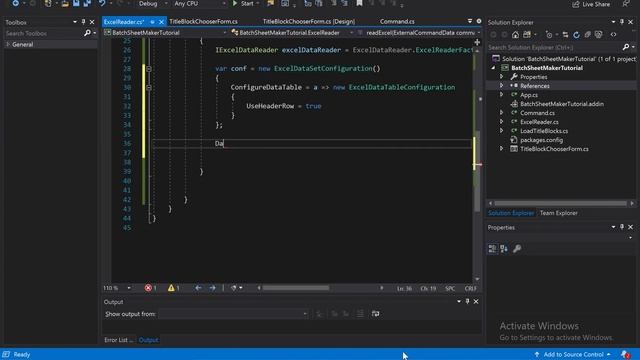
Task: Click the Undo arrow in the toolbar
Action: click(x=102, y=4)
